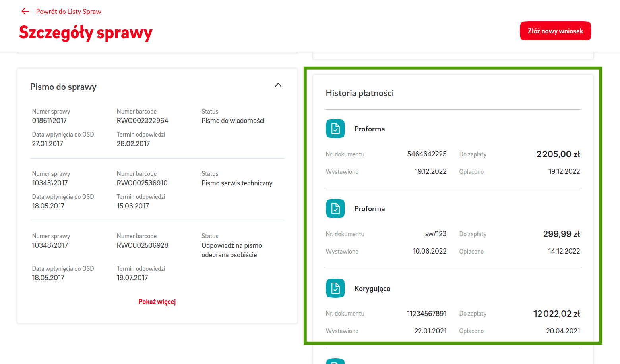Click barcode number RW0002322964
Screen dimensions: 620x364
point(142,121)
